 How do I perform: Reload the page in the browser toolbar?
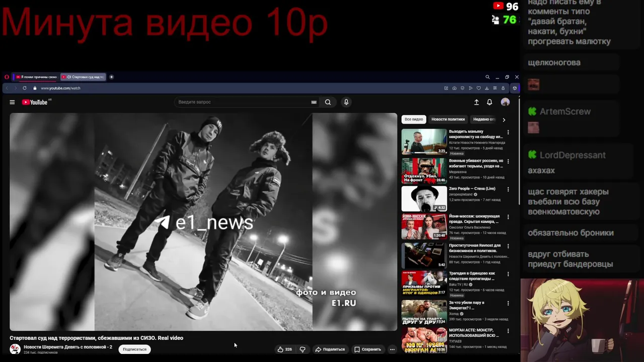pos(24,88)
